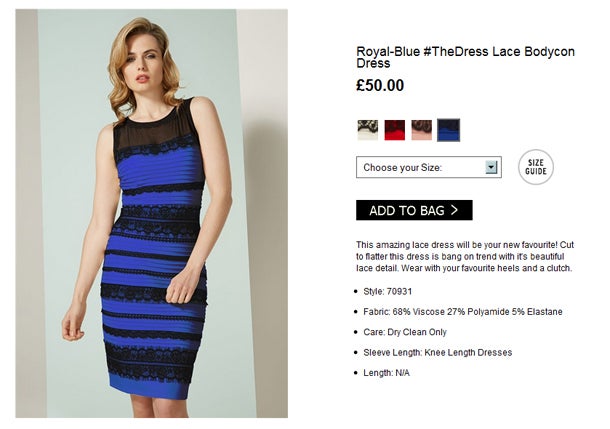Viewport: 610px width, 429px height.
Task: Click the chevron arrow on Add to Bag
Action: click(x=454, y=210)
